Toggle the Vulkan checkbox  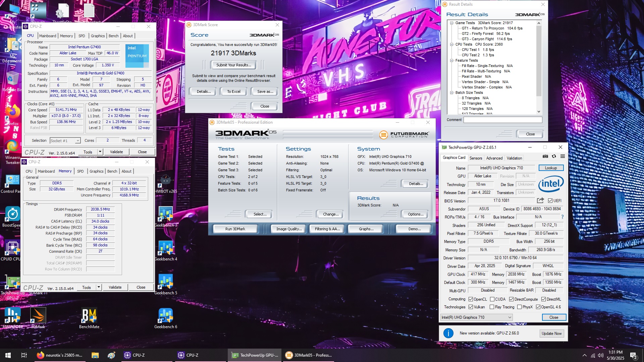(x=471, y=307)
